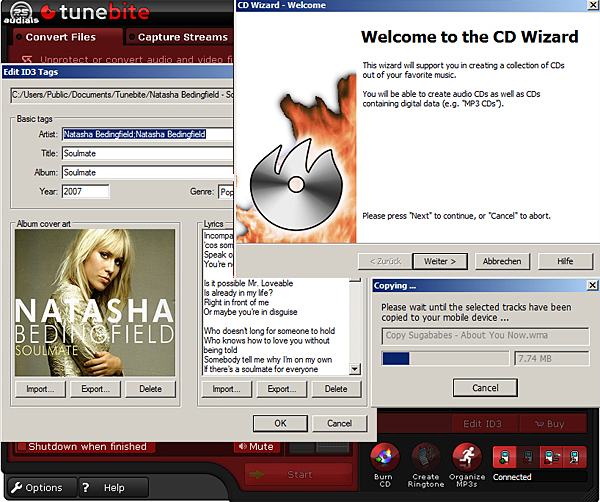Click the Buy button with cart
This screenshot has height=502, width=600.
(553, 424)
